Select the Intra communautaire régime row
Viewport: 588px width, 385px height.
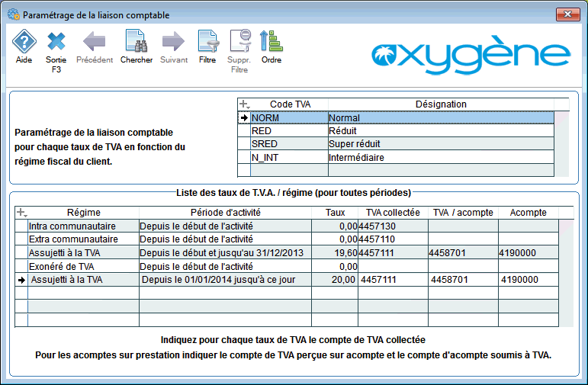click(82, 226)
